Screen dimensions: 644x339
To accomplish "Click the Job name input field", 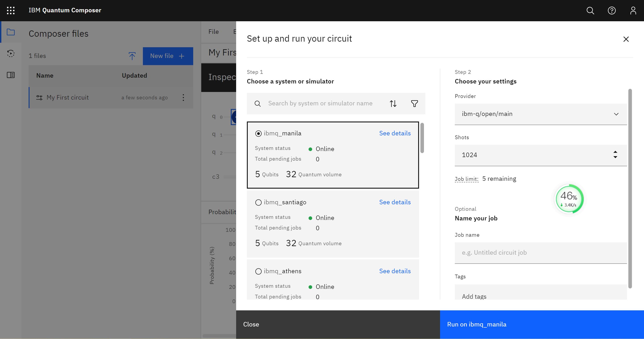I will pyautogui.click(x=540, y=253).
